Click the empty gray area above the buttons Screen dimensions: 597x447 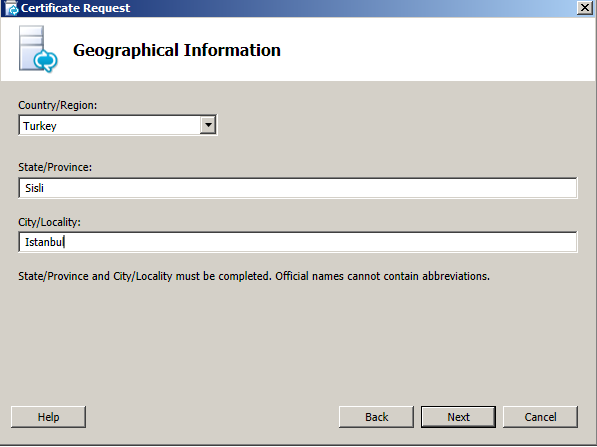coord(298,343)
